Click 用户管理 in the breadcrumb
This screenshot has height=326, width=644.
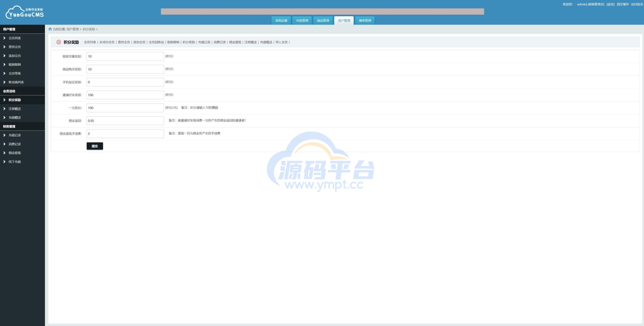[x=72, y=29]
